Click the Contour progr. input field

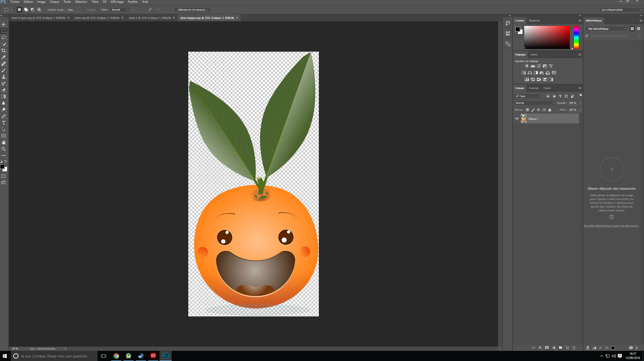[74, 10]
